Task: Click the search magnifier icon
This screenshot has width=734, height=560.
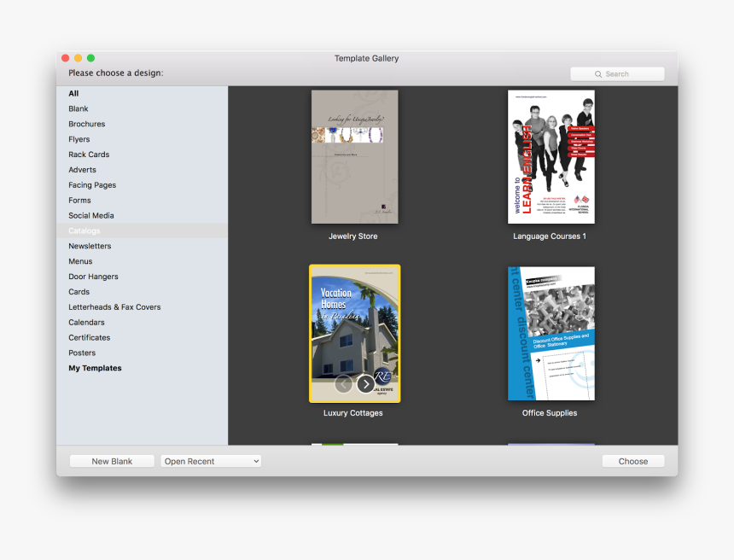Action: click(599, 74)
